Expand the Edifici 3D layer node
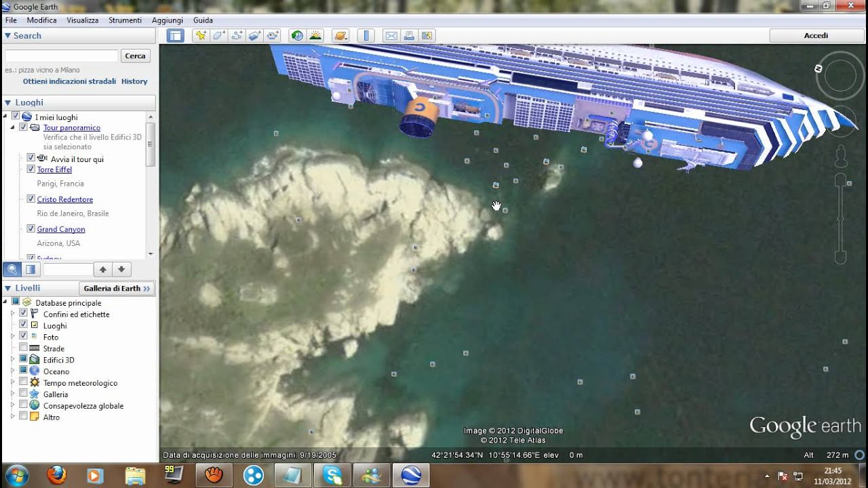Screen dimensions: 868x488 (x=13, y=359)
